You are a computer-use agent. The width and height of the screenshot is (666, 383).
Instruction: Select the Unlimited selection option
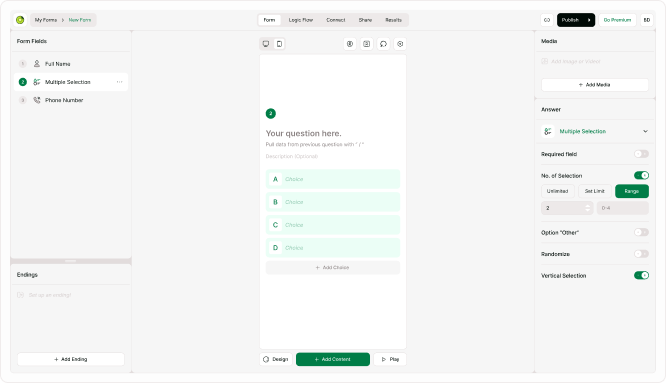coord(557,191)
